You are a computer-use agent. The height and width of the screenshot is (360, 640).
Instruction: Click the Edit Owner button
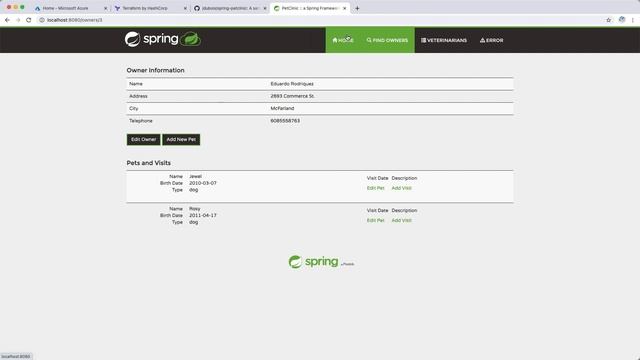pyautogui.click(x=143, y=140)
